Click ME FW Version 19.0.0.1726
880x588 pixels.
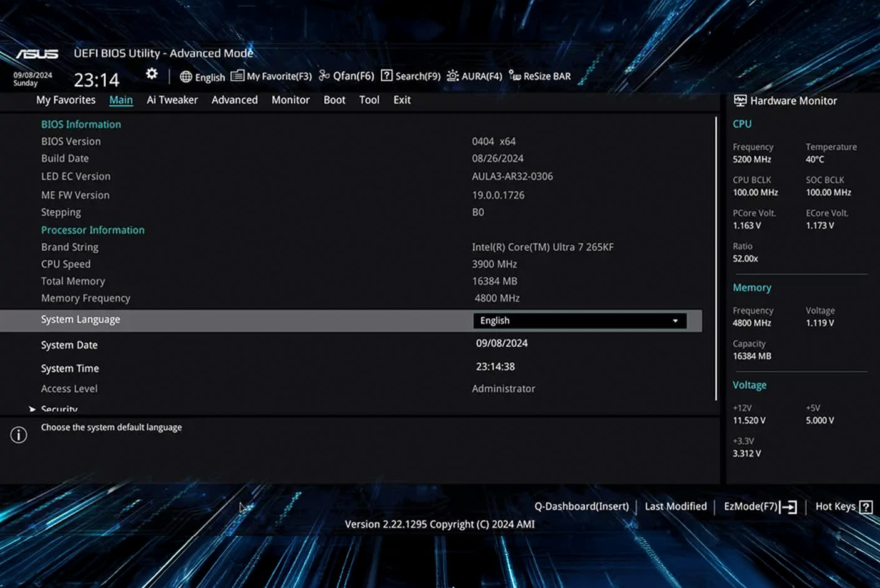[x=498, y=195]
